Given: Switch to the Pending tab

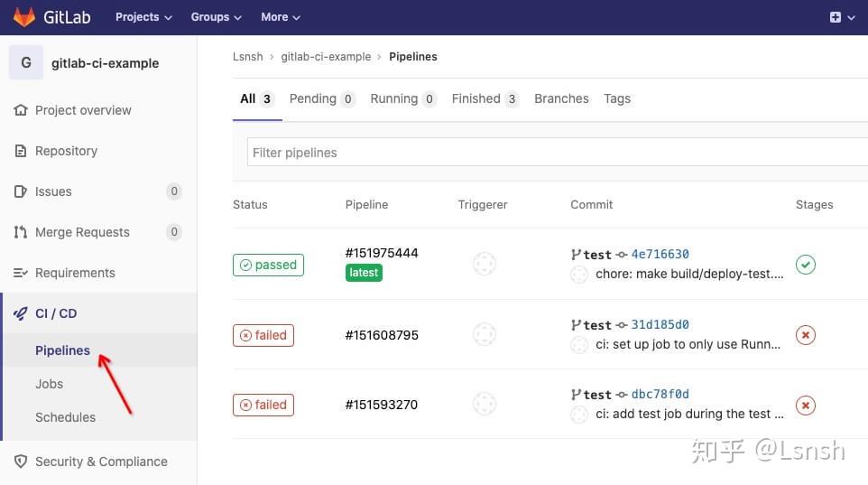Looking at the screenshot, I should (321, 98).
